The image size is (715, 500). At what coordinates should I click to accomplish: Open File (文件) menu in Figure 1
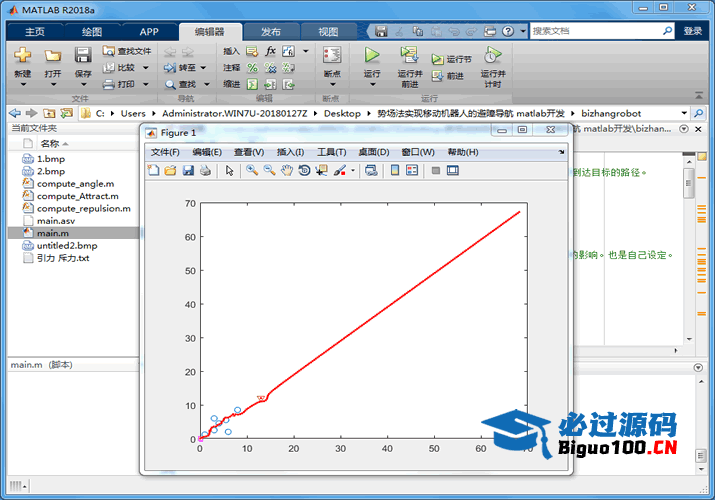(x=165, y=152)
